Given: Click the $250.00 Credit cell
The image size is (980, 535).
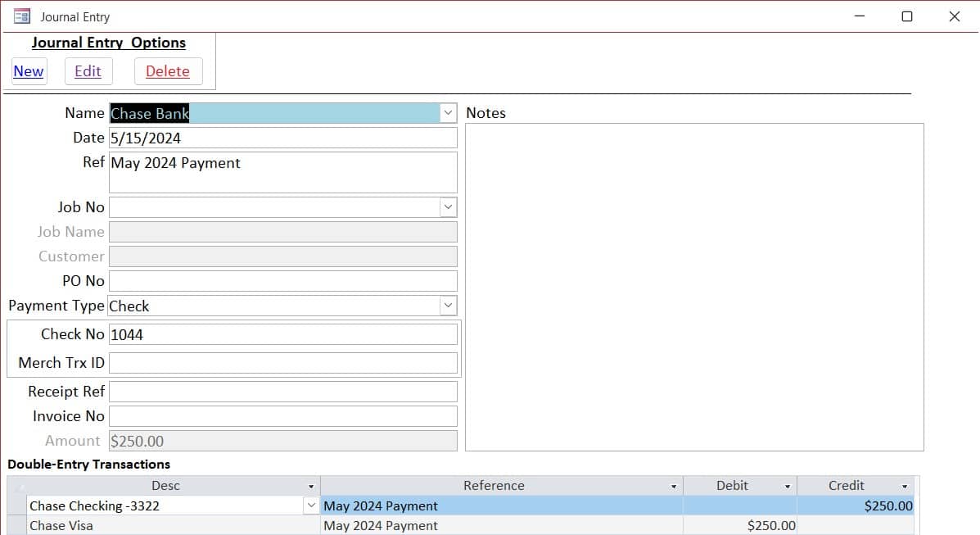Looking at the screenshot, I should point(855,506).
